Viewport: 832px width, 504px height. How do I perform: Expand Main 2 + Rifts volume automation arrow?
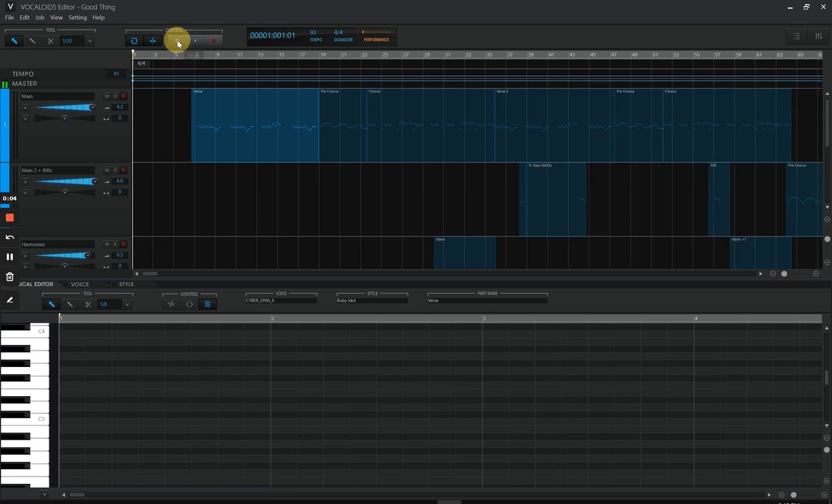tap(25, 181)
